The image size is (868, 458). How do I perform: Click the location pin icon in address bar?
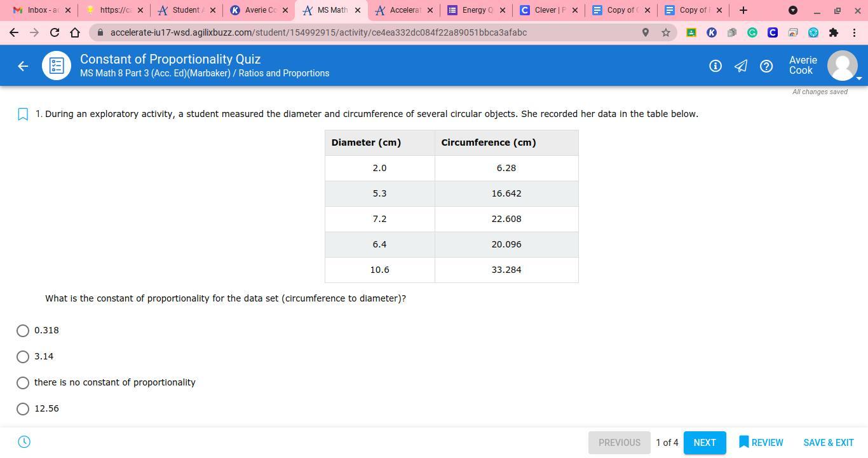[646, 32]
